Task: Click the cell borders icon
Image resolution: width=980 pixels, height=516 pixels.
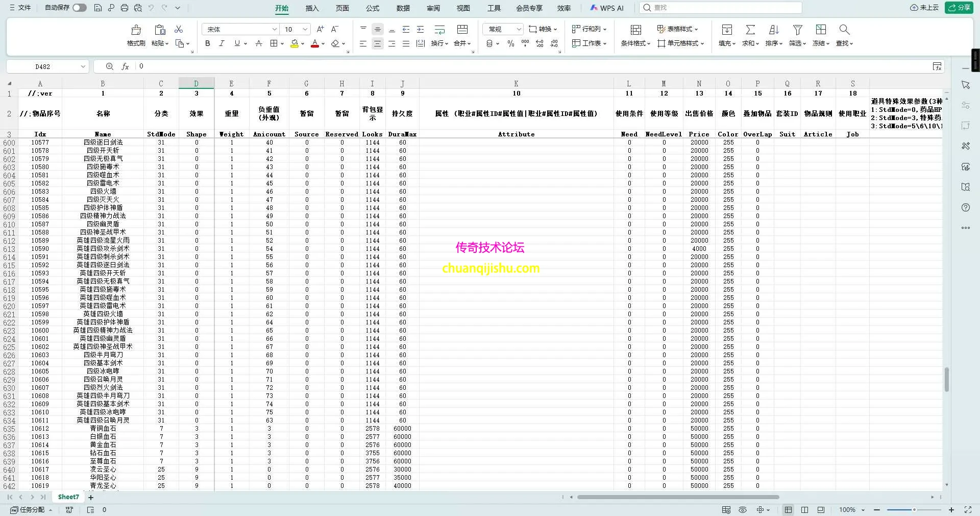Action: 274,43
